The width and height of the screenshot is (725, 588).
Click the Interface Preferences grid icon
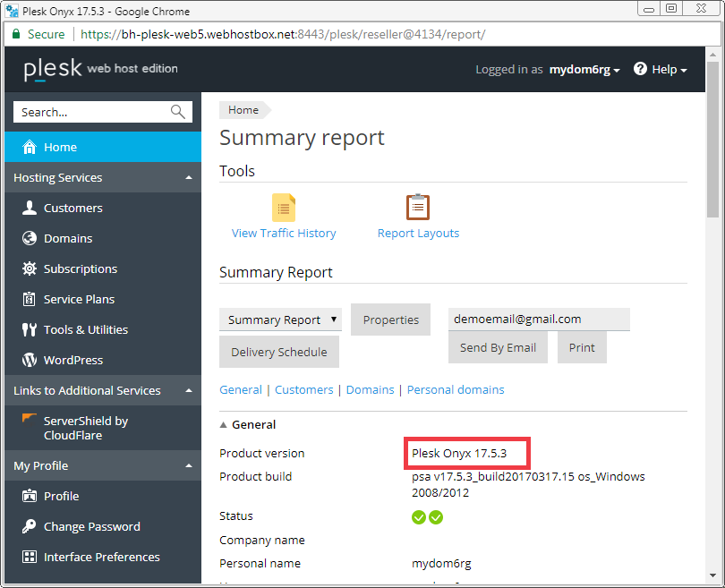click(x=30, y=557)
